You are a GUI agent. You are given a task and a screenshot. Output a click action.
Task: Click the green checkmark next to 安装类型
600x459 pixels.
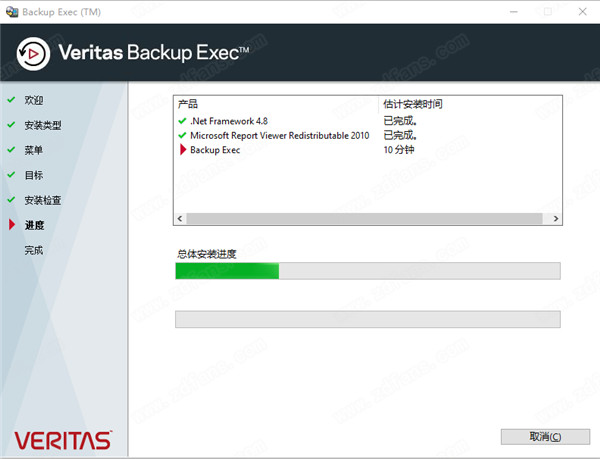(11, 125)
